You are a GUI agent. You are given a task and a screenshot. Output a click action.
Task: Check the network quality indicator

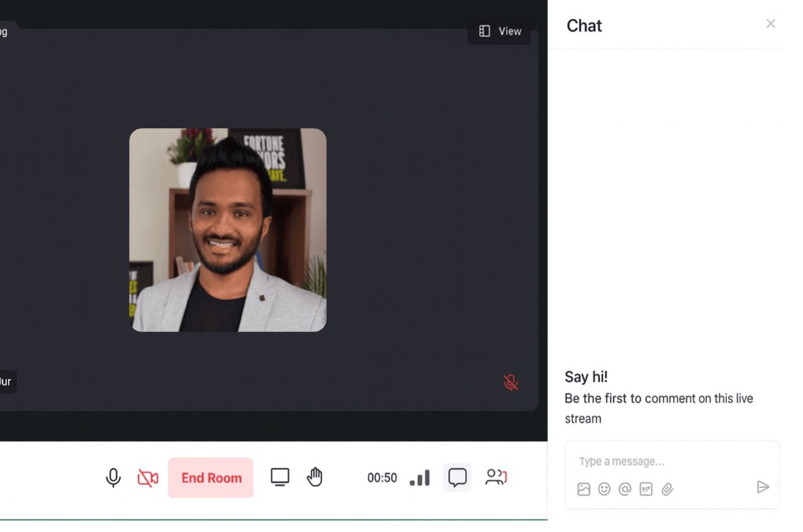[419, 477]
